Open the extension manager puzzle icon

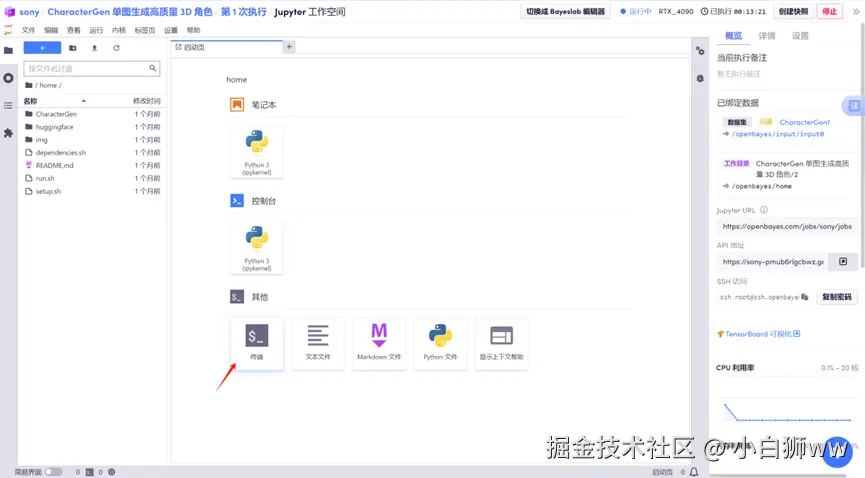(8, 133)
